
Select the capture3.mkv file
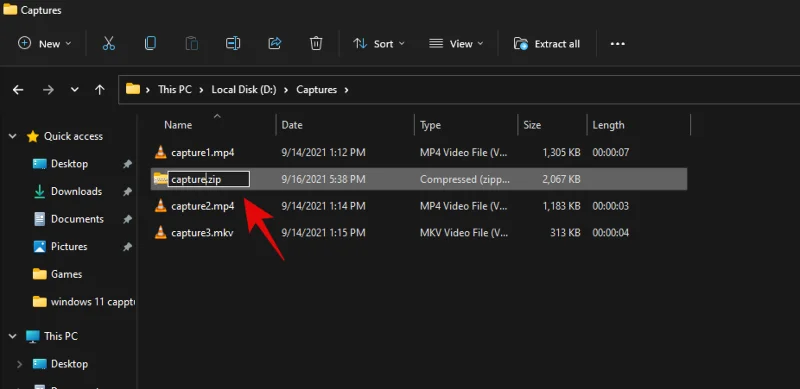tap(202, 233)
